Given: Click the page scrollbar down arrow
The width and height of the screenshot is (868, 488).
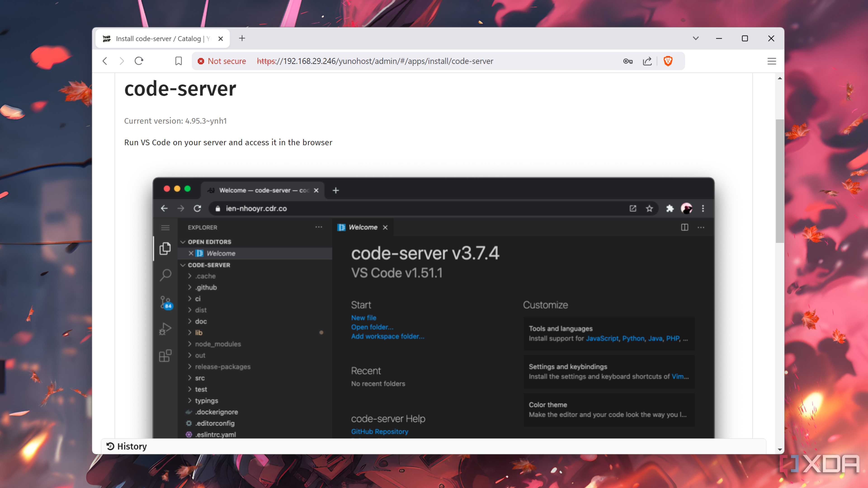Looking at the screenshot, I should [780, 450].
